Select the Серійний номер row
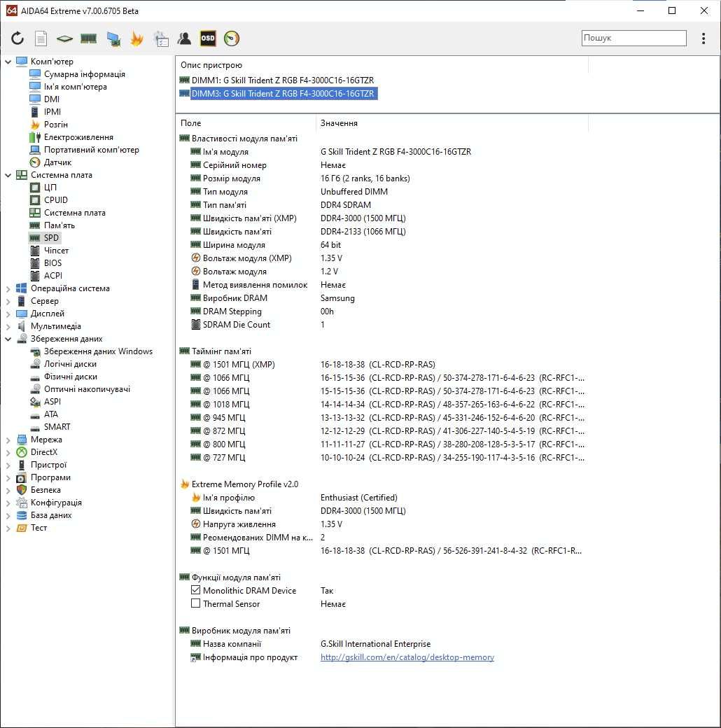The width and height of the screenshot is (721, 728). (x=381, y=164)
